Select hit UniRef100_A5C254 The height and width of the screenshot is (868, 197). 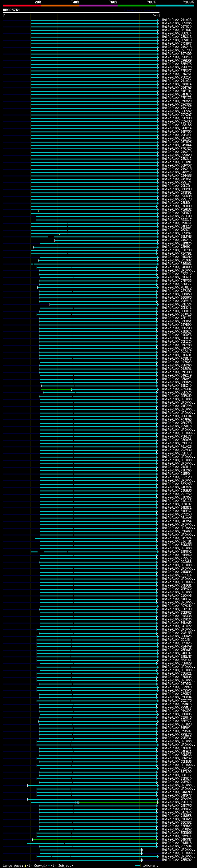pos(177,78)
